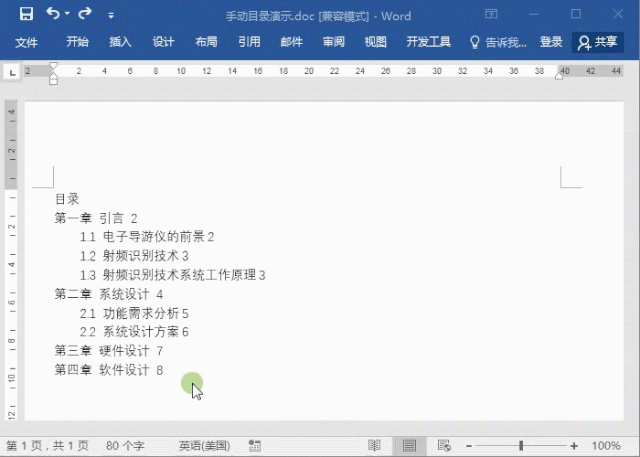Click the tab selector at ruler corner

12,73
